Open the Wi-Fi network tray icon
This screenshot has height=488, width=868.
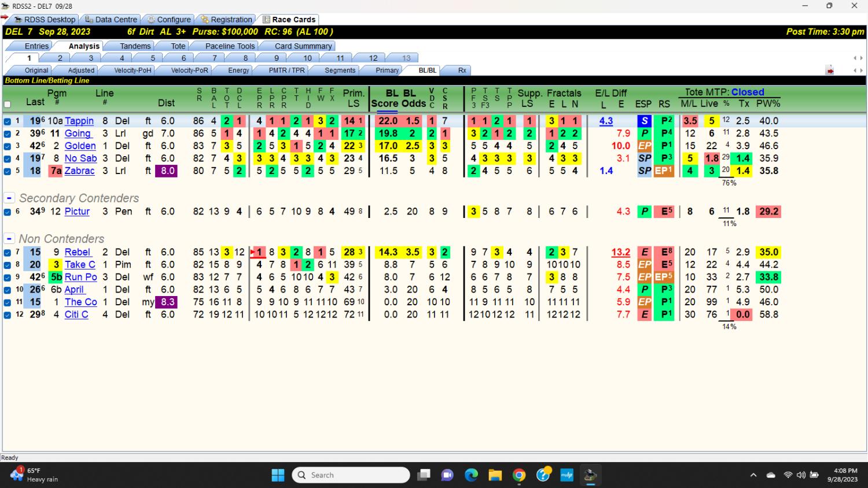pyautogui.click(x=788, y=475)
